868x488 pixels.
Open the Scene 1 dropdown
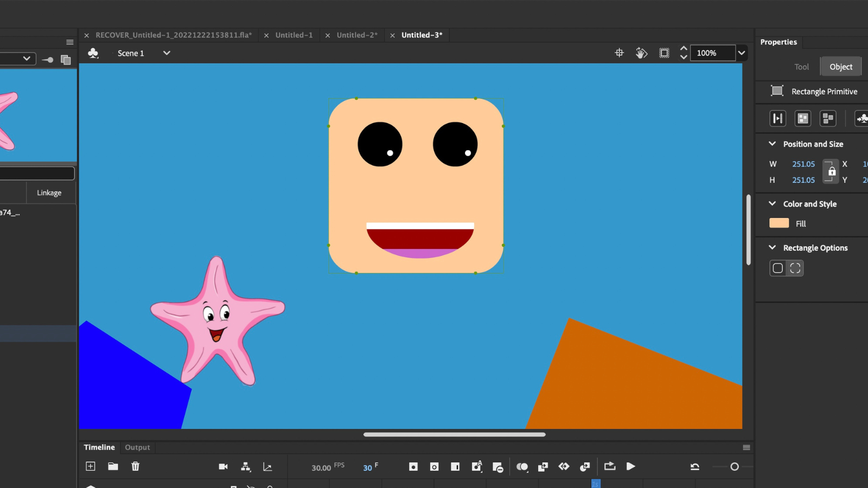tap(167, 53)
